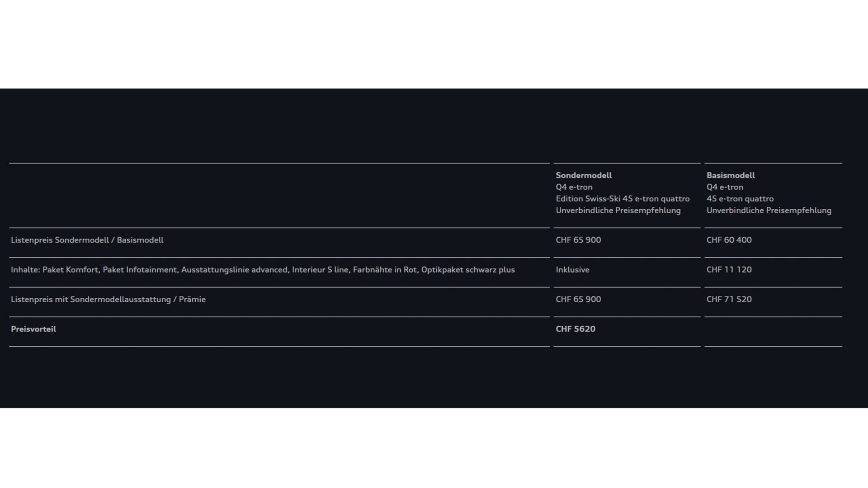The width and height of the screenshot is (868, 488).
Task: Click Q4 e-tron under Basismodell
Action: pos(724,187)
